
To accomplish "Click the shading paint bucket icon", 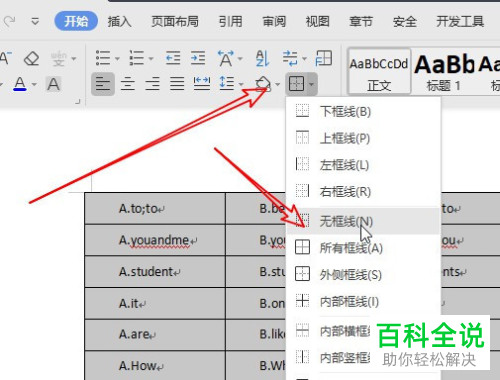I will (x=263, y=83).
